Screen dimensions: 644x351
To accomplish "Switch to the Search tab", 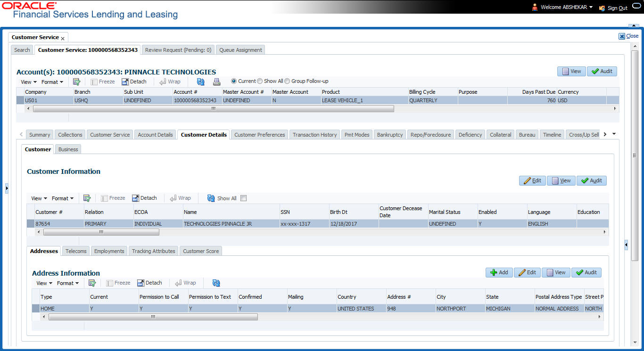I will point(22,50).
